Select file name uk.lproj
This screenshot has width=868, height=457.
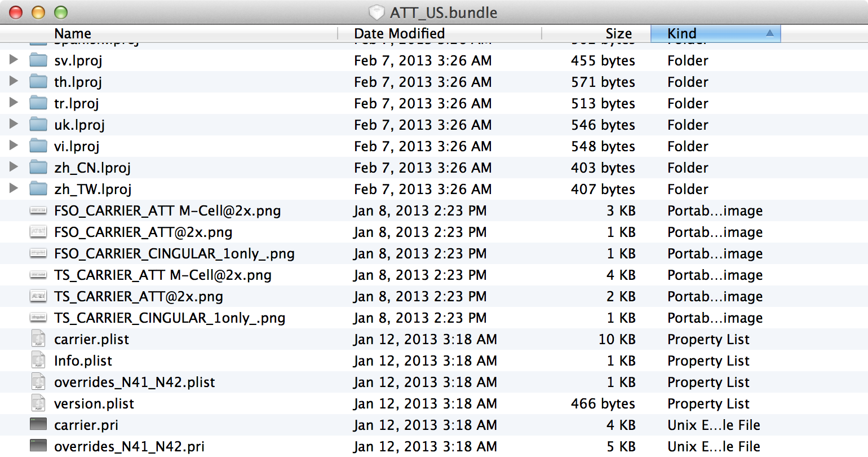point(79,125)
